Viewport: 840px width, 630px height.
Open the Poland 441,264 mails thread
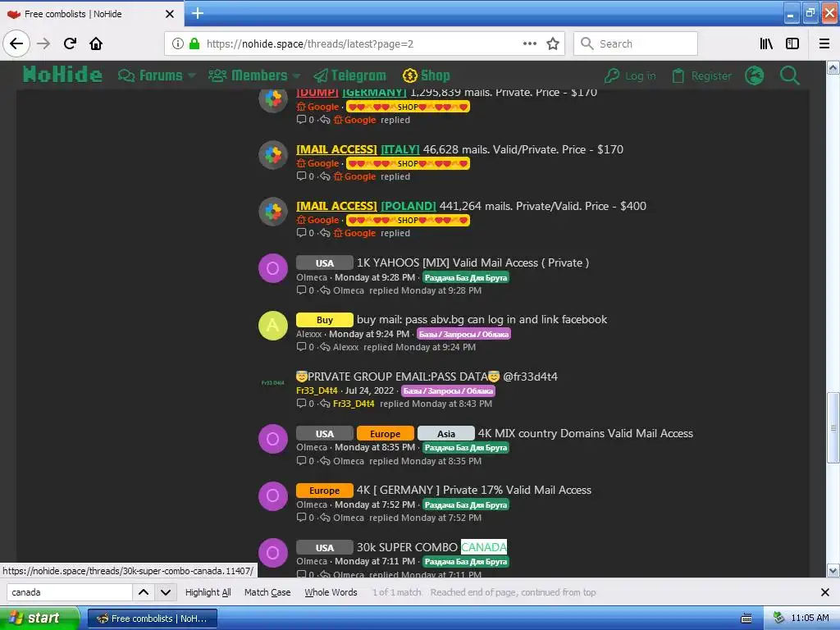click(x=543, y=206)
